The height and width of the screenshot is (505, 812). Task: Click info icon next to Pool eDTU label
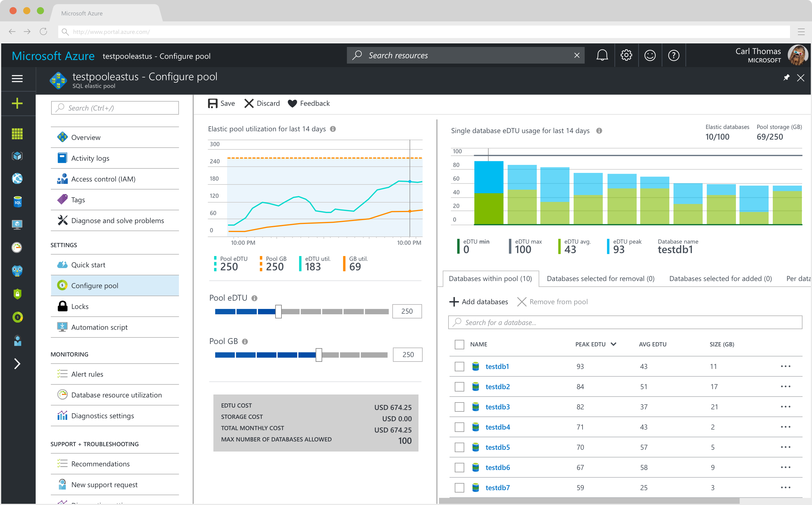point(254,298)
